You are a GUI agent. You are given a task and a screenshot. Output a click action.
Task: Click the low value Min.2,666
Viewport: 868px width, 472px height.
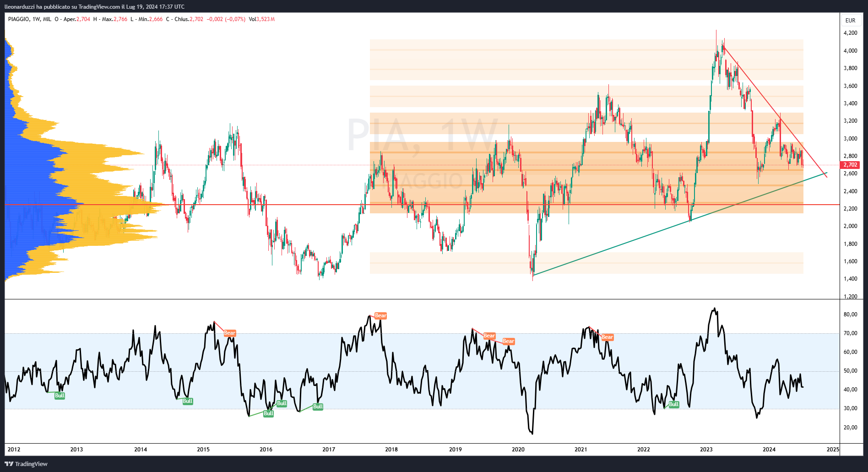click(x=150, y=19)
